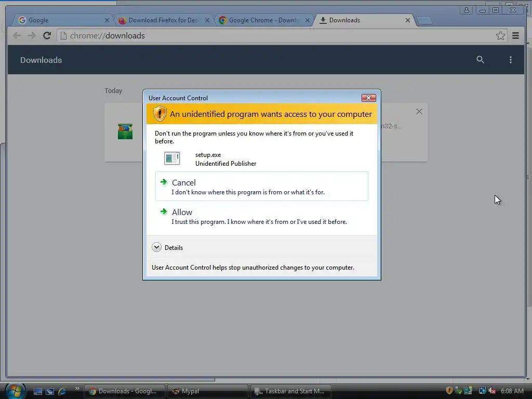Close the User Account Control dialog with the red X

point(368,98)
